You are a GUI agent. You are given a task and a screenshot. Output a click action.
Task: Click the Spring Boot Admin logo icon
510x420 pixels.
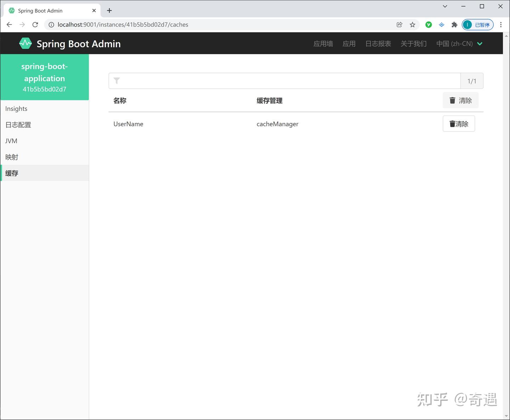[25, 43]
